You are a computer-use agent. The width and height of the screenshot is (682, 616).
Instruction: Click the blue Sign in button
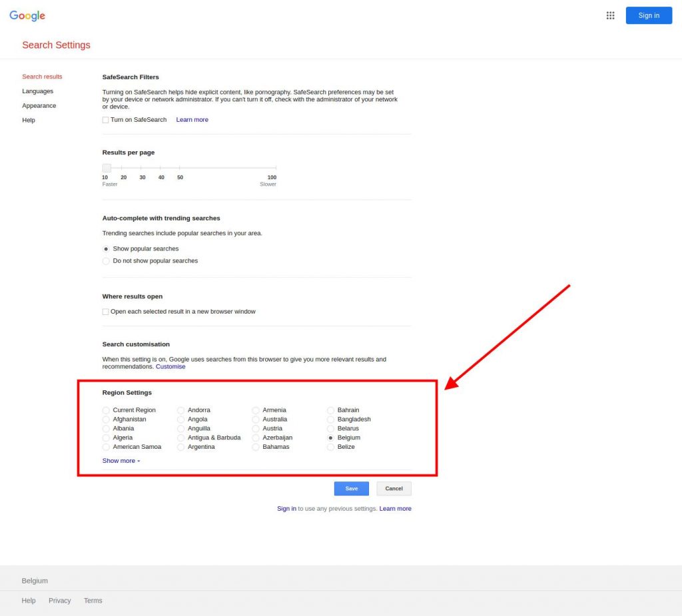pyautogui.click(x=649, y=16)
